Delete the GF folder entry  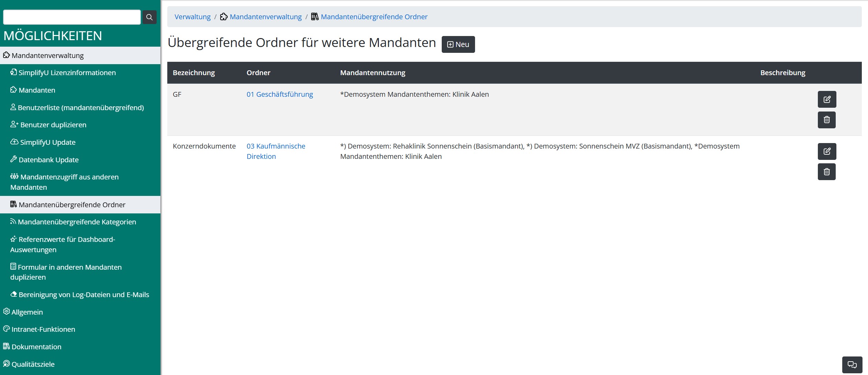point(826,120)
